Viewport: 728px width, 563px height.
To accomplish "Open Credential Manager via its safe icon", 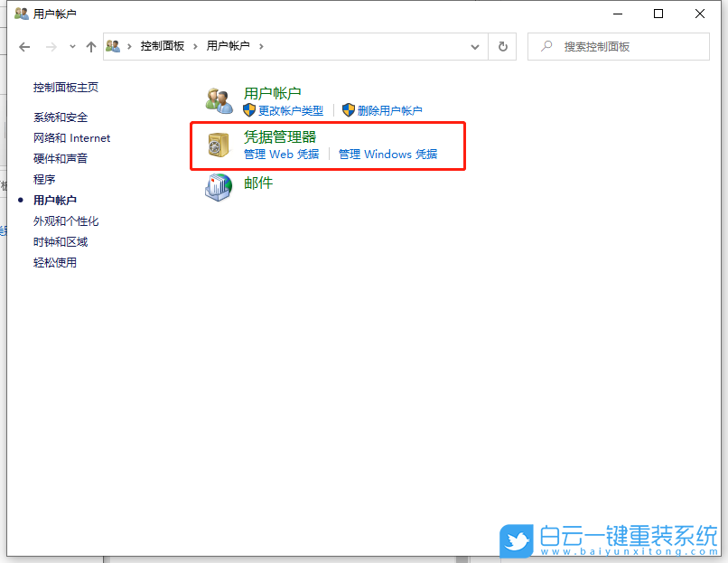I will point(217,144).
